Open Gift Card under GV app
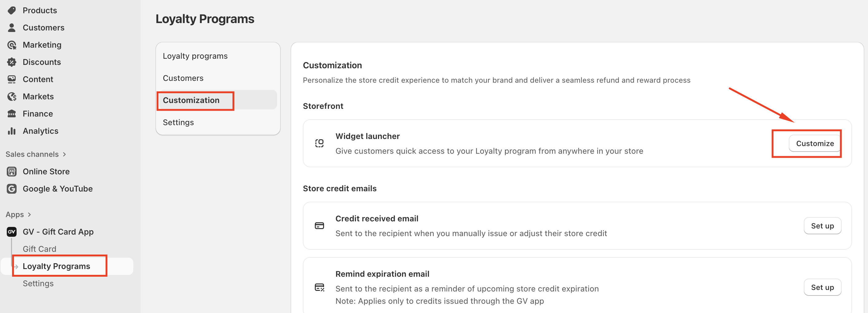Screen dimensions: 868x313 (39, 249)
